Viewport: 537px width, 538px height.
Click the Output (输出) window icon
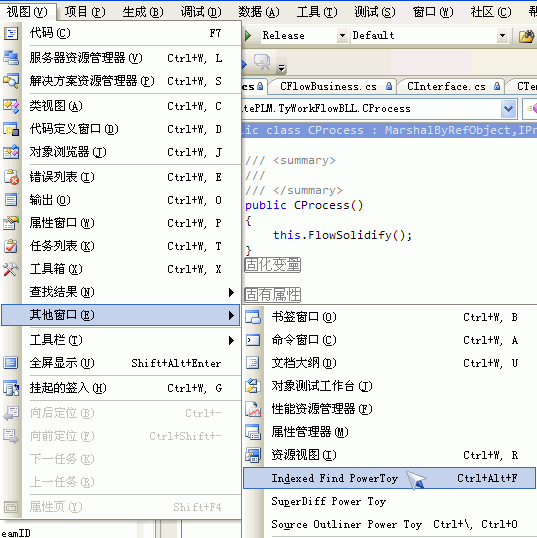point(11,200)
